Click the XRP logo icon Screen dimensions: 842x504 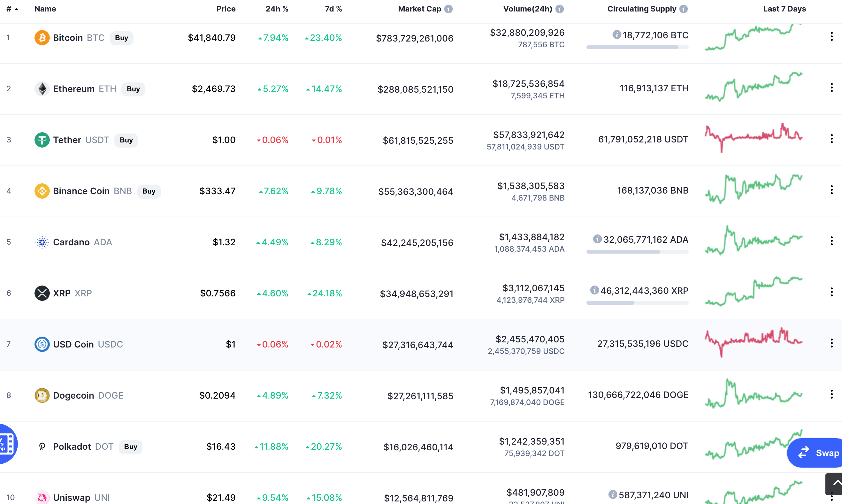click(42, 293)
